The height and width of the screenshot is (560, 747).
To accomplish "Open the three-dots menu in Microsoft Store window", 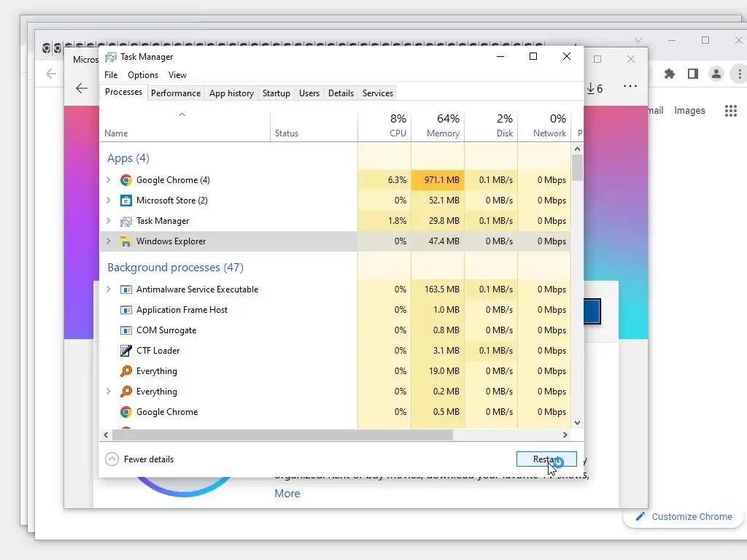I will pos(630,86).
